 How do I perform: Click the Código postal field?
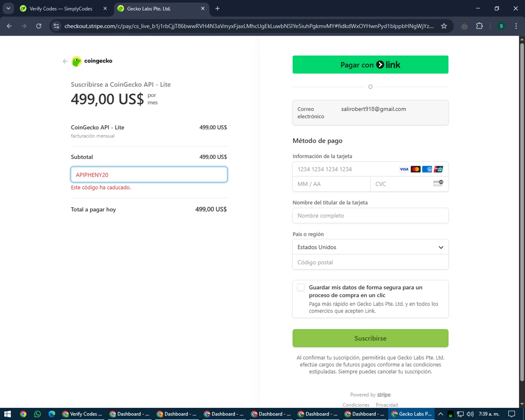pyautogui.click(x=370, y=262)
